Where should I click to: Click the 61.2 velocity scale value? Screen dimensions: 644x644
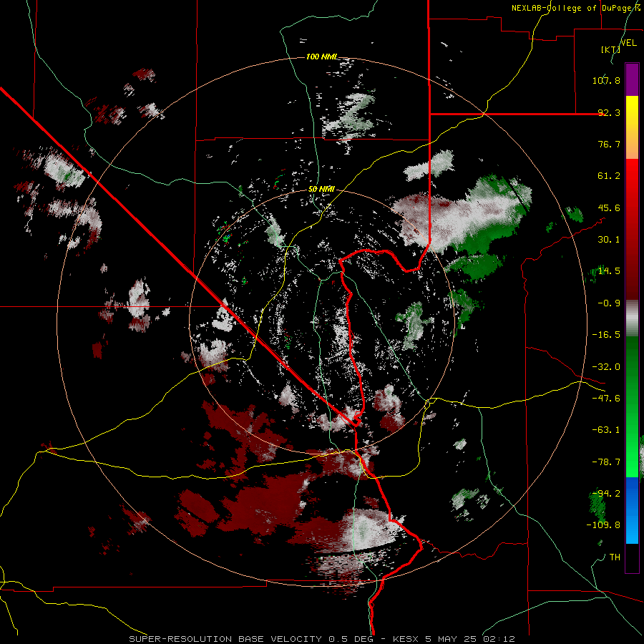tap(609, 176)
